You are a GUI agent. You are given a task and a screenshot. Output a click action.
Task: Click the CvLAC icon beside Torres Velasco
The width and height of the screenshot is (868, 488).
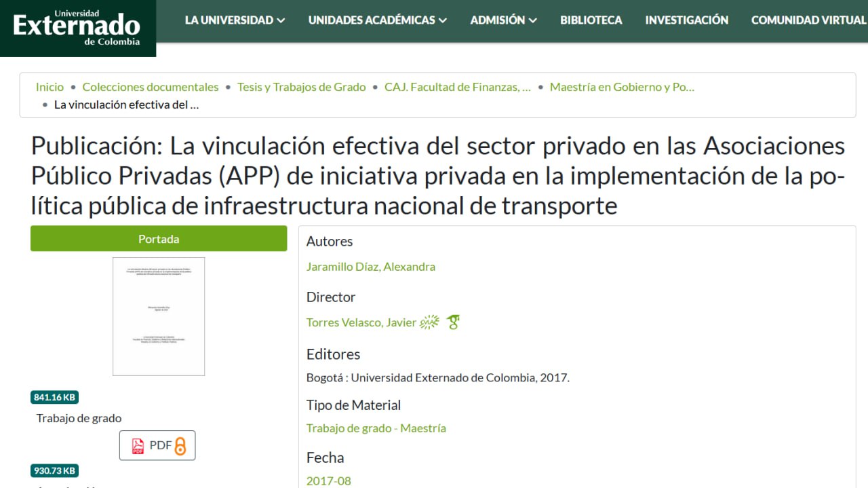pyautogui.click(x=430, y=322)
